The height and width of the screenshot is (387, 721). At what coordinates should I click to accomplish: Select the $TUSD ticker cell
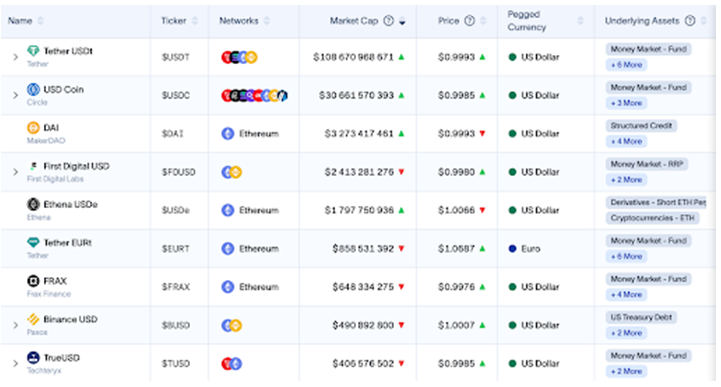(x=176, y=364)
